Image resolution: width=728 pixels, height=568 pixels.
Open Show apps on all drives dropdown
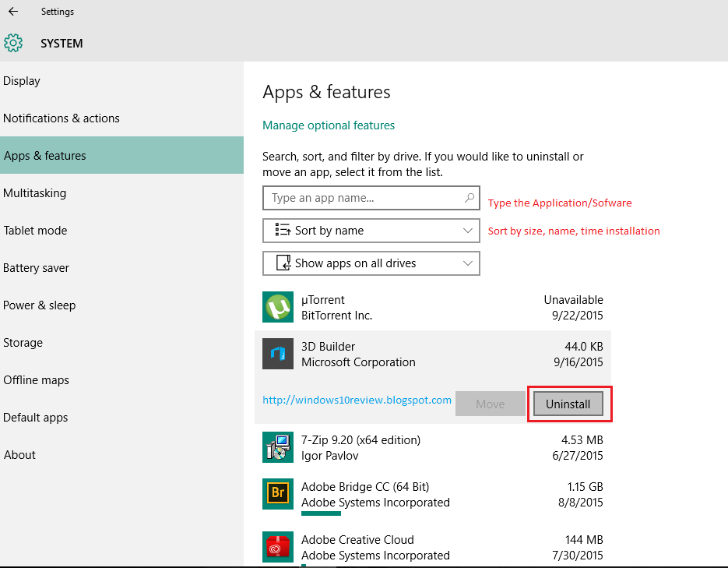tap(371, 263)
